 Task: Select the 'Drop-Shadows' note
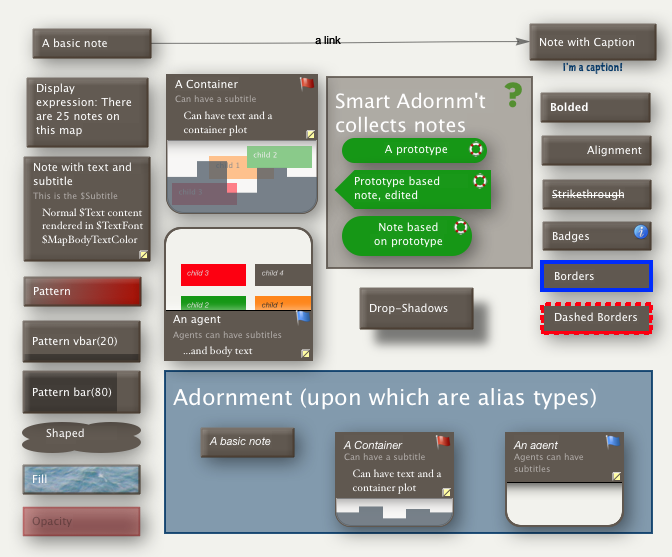click(408, 308)
